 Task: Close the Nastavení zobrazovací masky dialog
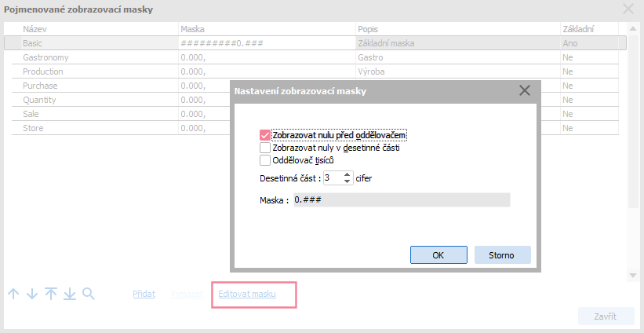pyautogui.click(x=525, y=90)
